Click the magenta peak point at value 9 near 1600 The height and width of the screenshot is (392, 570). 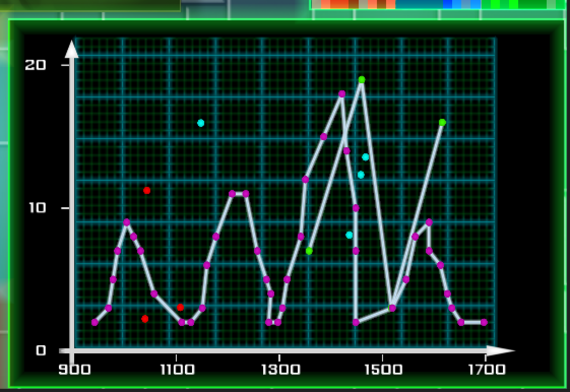tap(429, 222)
